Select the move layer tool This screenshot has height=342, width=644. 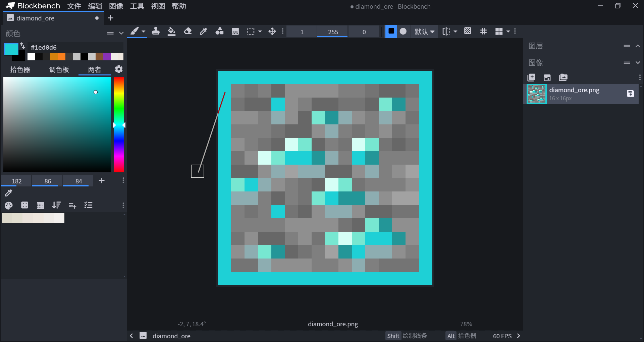[x=272, y=32]
